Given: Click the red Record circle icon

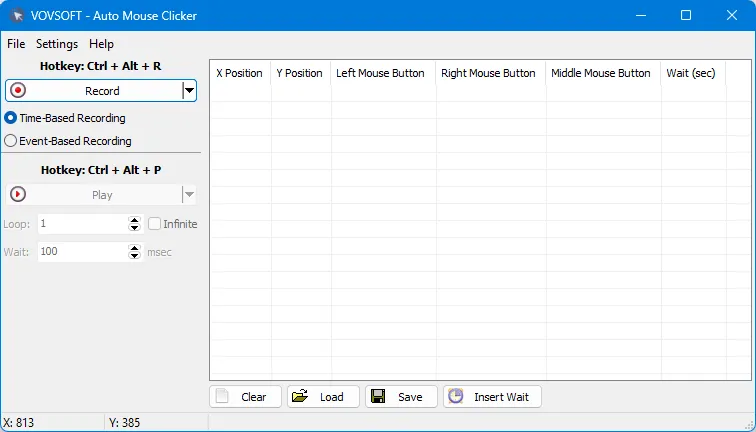Looking at the screenshot, I should click(x=18, y=91).
